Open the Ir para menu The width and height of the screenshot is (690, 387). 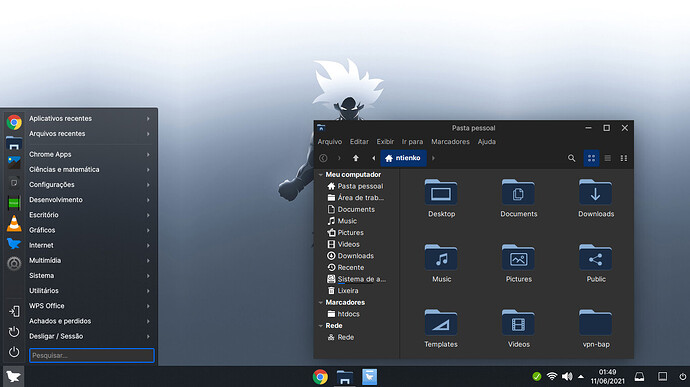click(x=412, y=142)
